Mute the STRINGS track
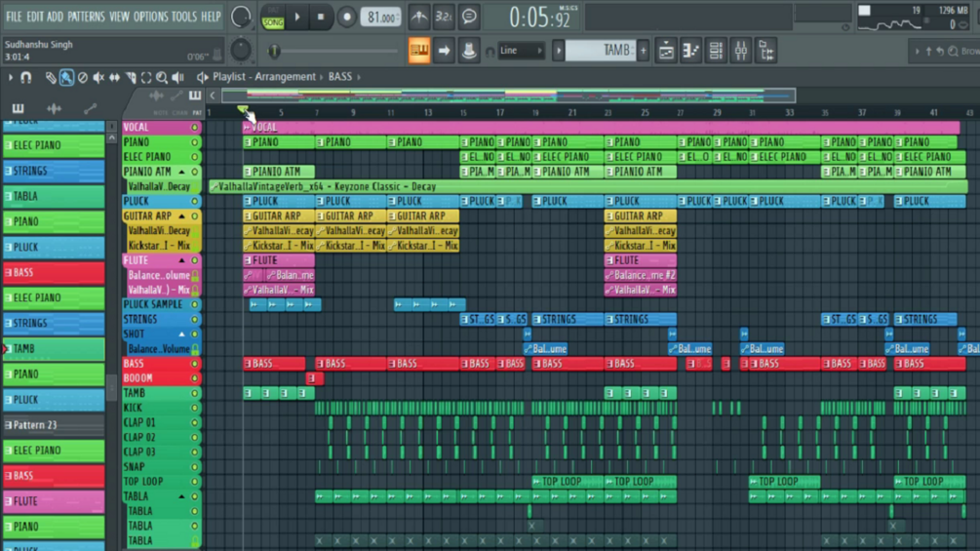This screenshot has height=551, width=980. tap(194, 319)
